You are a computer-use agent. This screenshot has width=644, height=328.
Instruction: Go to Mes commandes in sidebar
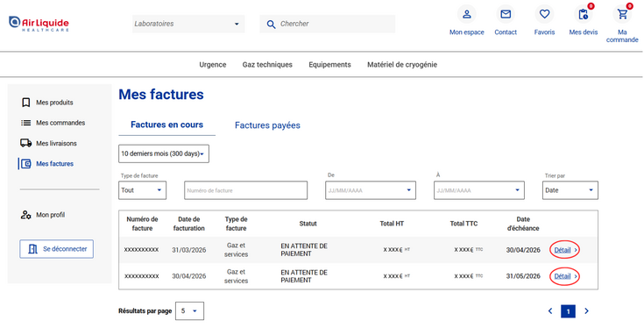60,123
